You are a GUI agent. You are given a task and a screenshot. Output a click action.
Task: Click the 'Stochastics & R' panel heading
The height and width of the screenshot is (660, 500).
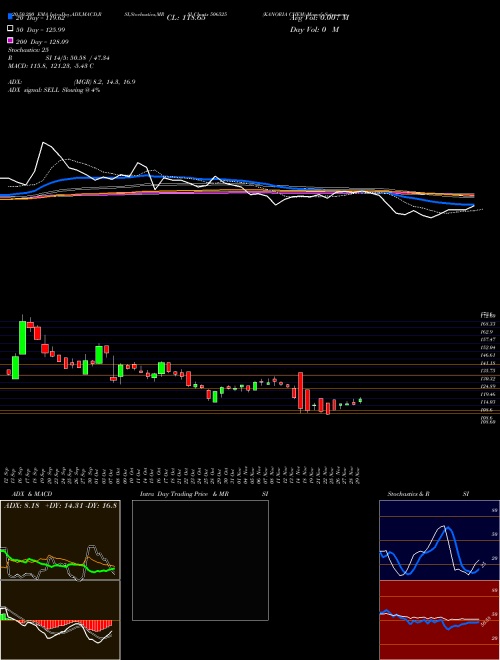[x=409, y=494]
